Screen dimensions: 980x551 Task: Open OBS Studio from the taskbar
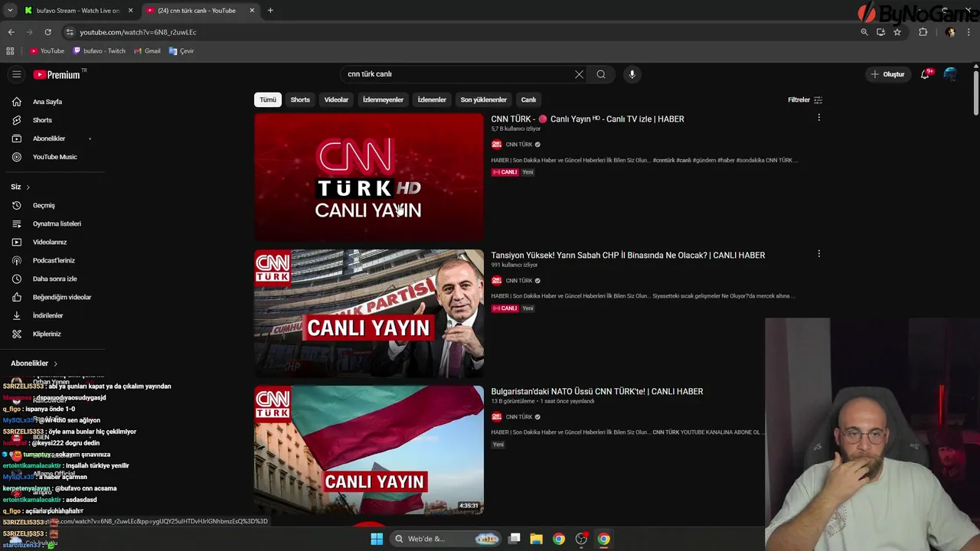coord(581,539)
